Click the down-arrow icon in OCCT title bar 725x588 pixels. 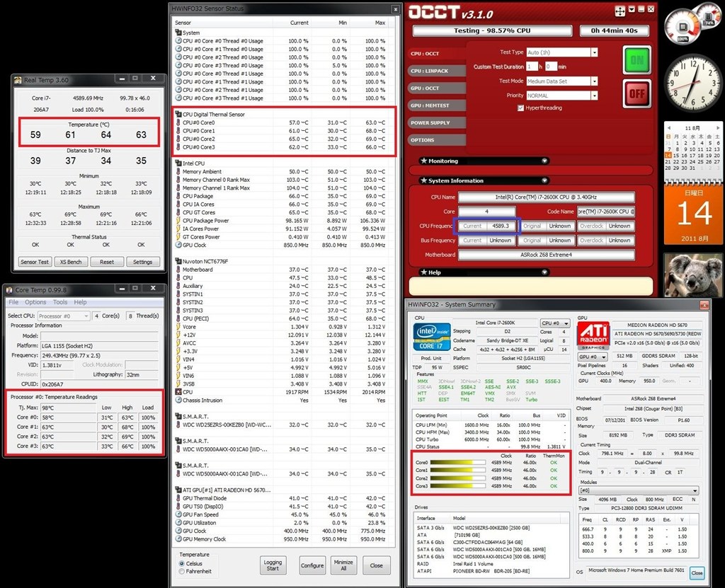click(x=632, y=10)
